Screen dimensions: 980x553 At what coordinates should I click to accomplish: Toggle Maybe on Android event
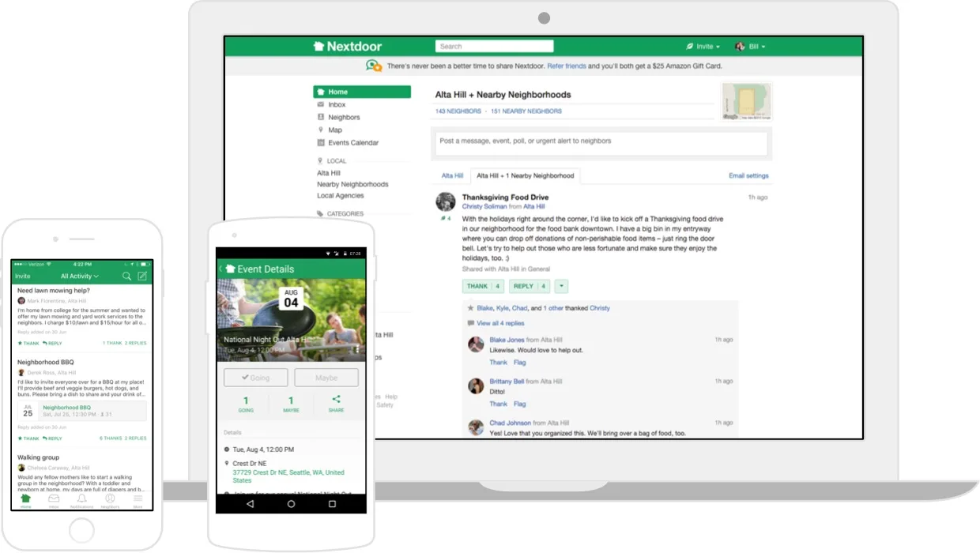pyautogui.click(x=326, y=378)
